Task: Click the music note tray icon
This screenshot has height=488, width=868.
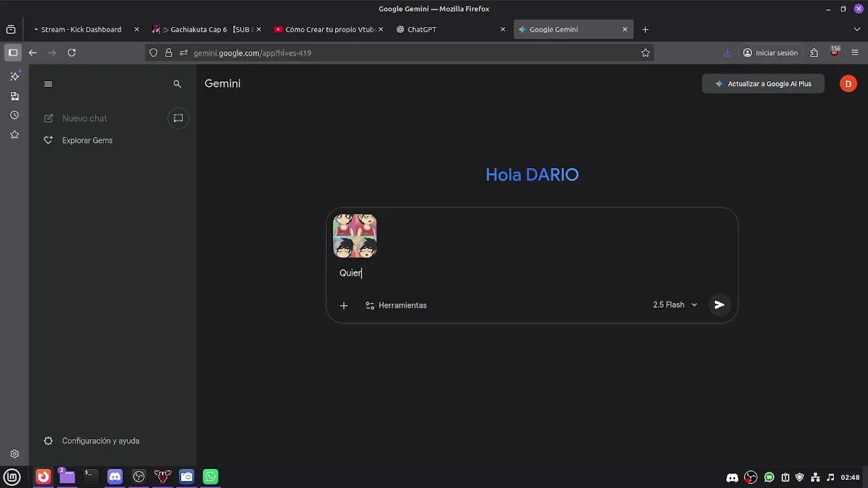Action: click(831, 478)
